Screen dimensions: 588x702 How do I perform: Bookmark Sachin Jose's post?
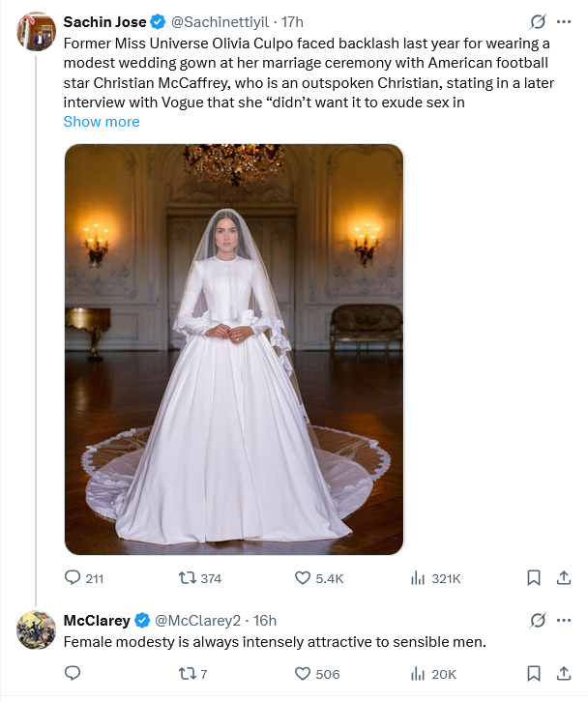533,578
